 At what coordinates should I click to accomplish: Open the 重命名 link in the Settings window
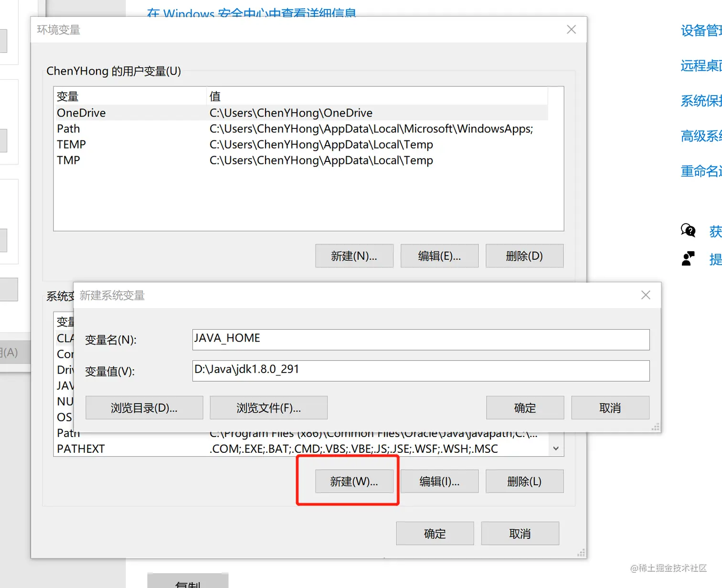click(701, 171)
